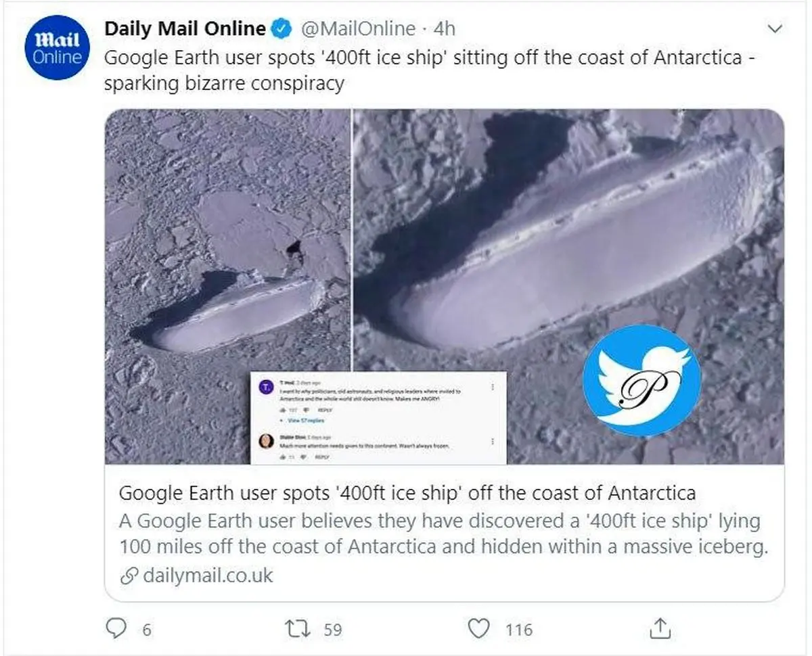Open three-dot menu on the first comment
This screenshot has width=812, height=656.
(493, 387)
